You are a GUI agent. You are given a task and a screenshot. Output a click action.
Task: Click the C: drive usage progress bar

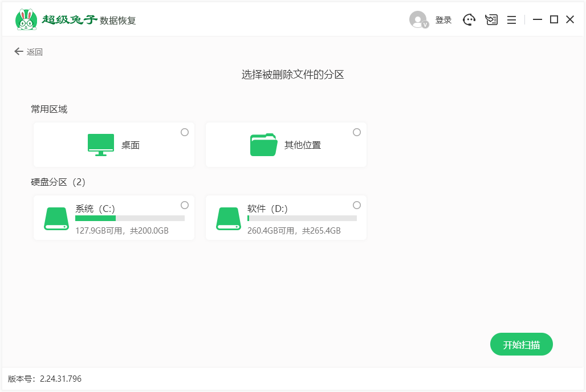131,218
